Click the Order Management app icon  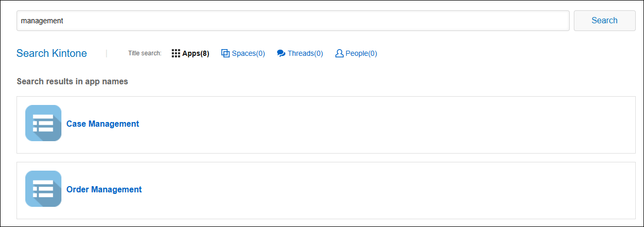point(43,189)
